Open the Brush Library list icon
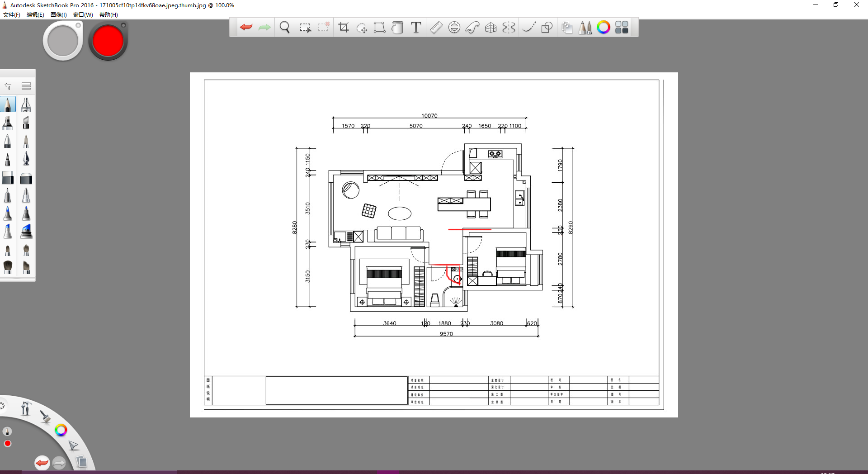 tap(26, 86)
